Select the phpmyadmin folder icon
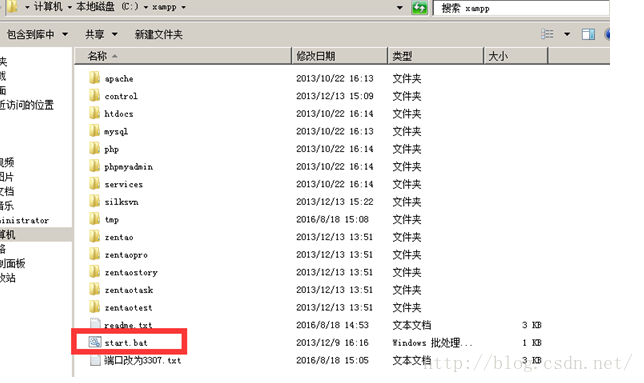This screenshot has height=383, width=644. (94, 166)
